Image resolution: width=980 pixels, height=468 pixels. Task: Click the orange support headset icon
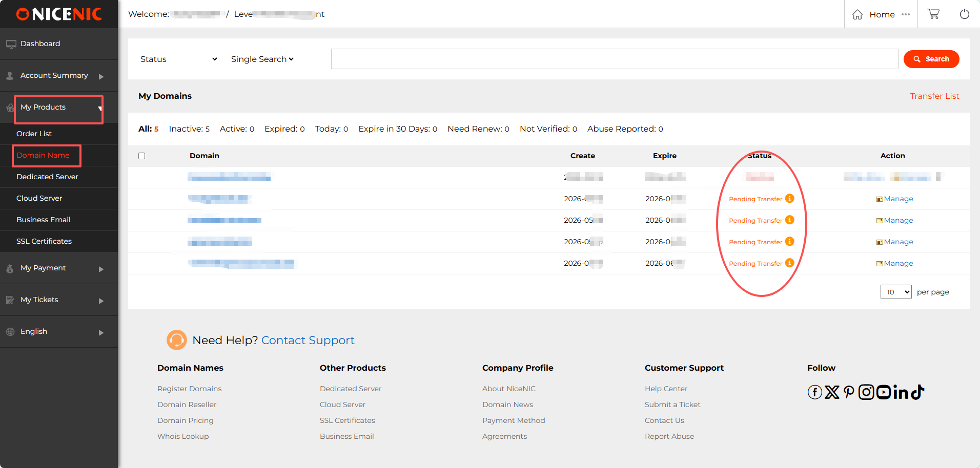coord(177,340)
